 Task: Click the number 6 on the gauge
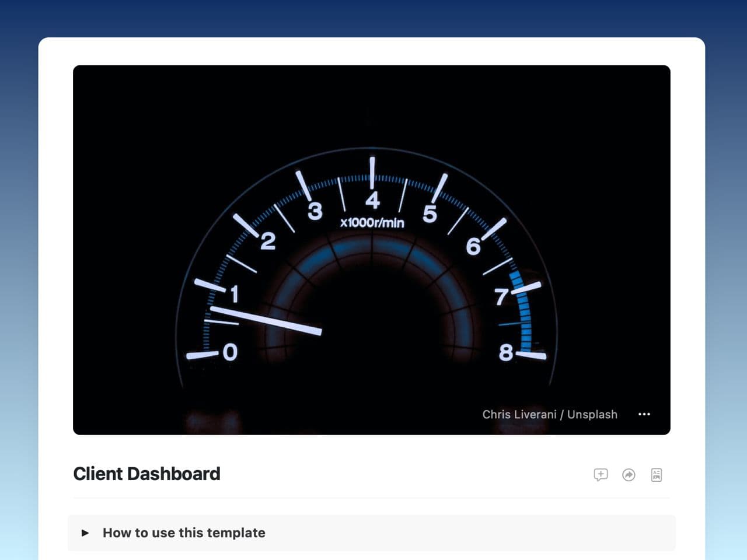pos(473,246)
